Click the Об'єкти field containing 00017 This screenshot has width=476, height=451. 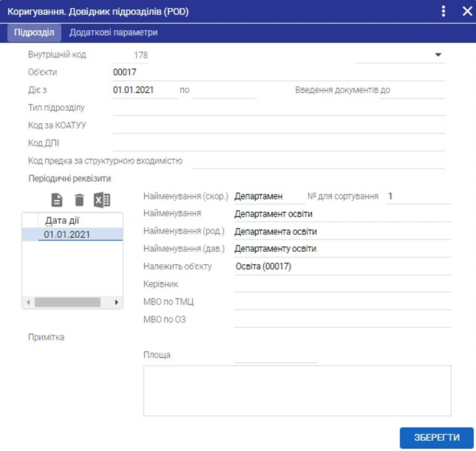coord(278,72)
